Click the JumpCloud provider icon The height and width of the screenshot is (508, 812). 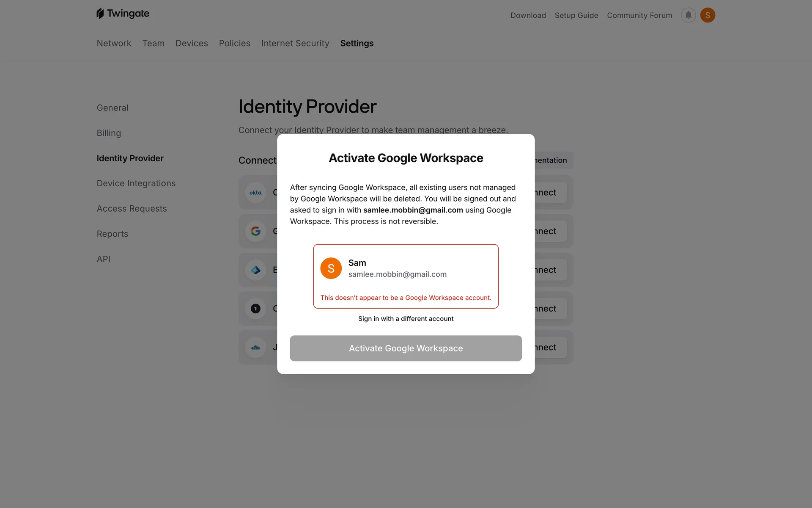[255, 348]
